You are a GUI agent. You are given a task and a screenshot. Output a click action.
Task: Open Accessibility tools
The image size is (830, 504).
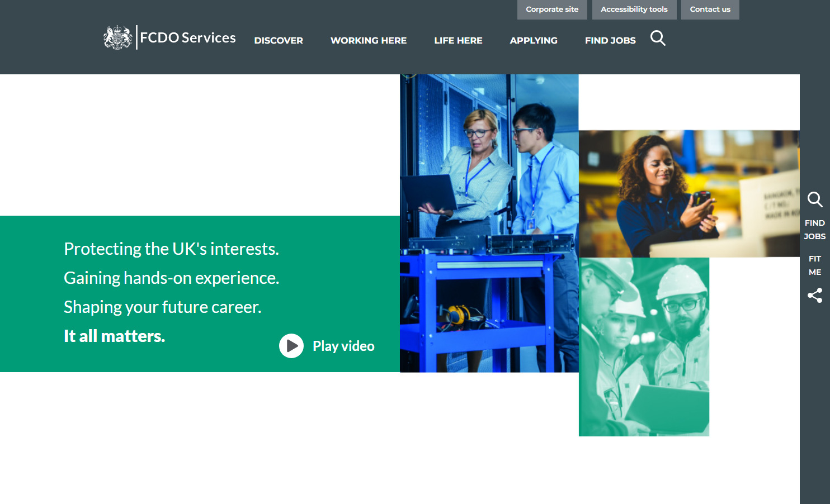634,9
